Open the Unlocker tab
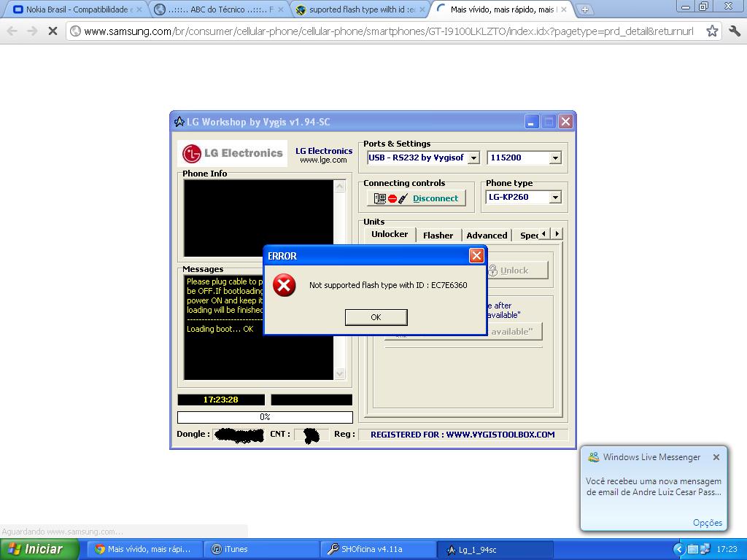The width and height of the screenshot is (747, 560). [x=390, y=234]
